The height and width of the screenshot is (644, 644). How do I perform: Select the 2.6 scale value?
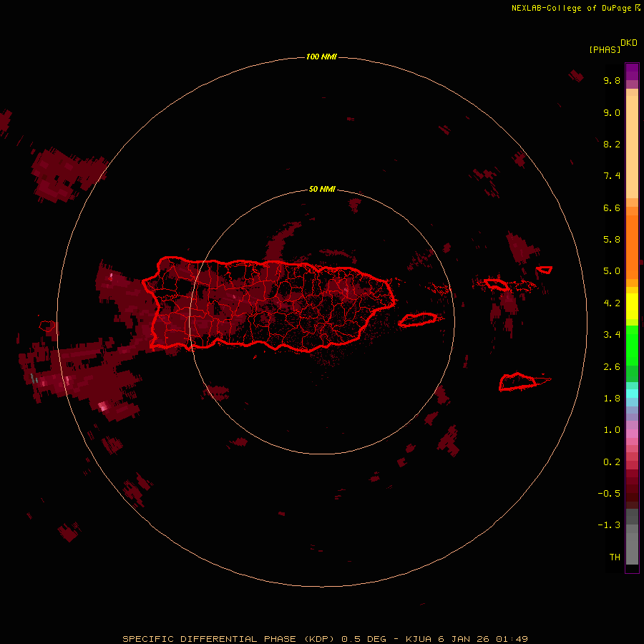(612, 367)
